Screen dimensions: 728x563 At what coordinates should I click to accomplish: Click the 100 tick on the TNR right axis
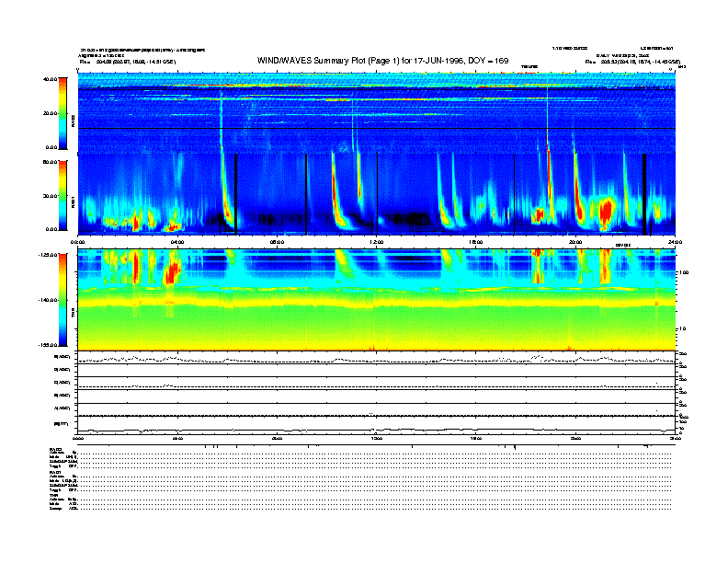(x=684, y=272)
